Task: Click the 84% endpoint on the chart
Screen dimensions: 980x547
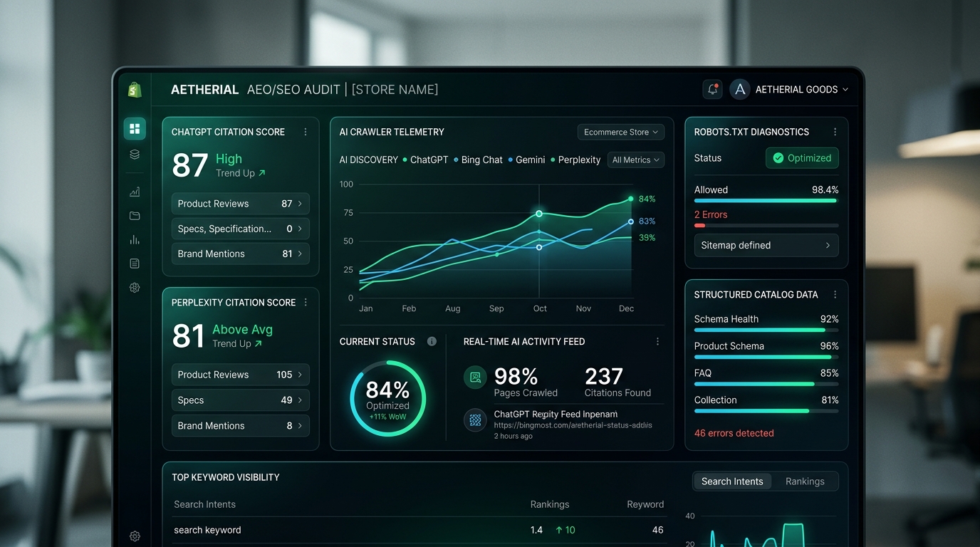Action: point(631,199)
